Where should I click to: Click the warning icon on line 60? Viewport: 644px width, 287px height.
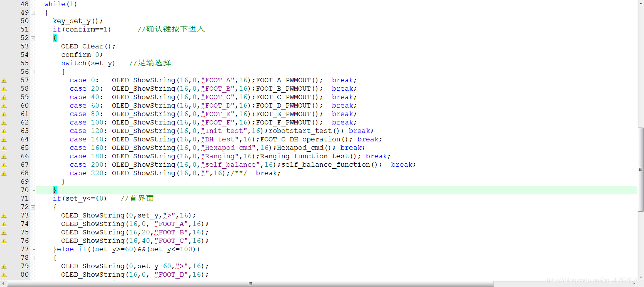pos(4,106)
